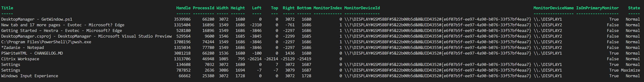This screenshot has width=644, height=82.
Task: Click the Citrix Workspace window title
Action: tap(20, 59)
